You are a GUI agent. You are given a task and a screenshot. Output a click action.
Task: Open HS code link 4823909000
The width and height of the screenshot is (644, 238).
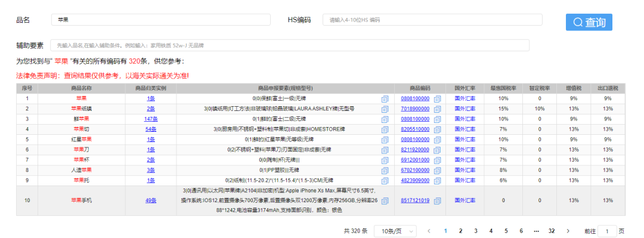(415, 181)
